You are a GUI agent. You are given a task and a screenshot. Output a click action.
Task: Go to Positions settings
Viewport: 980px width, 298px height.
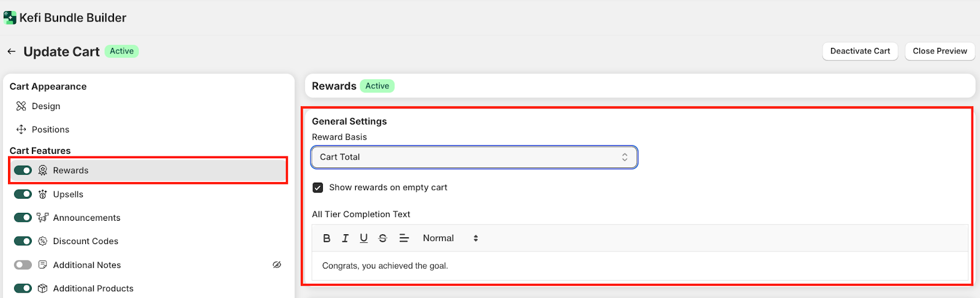[50, 129]
